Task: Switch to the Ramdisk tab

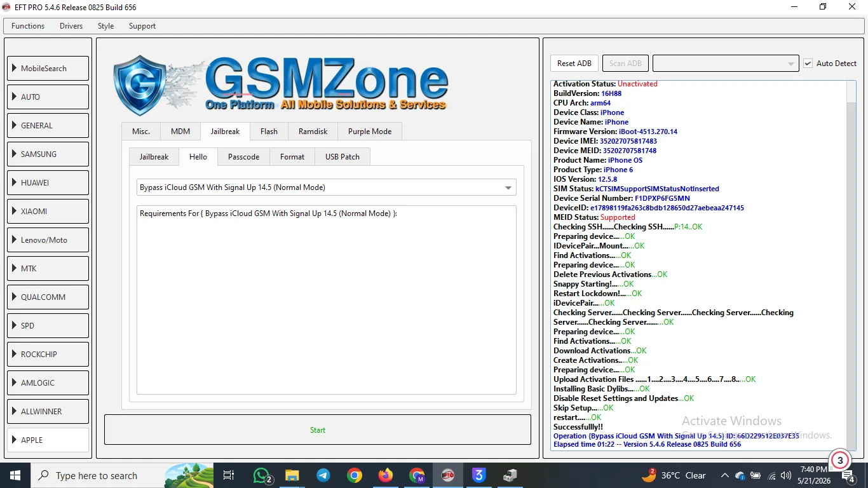Action: click(313, 132)
